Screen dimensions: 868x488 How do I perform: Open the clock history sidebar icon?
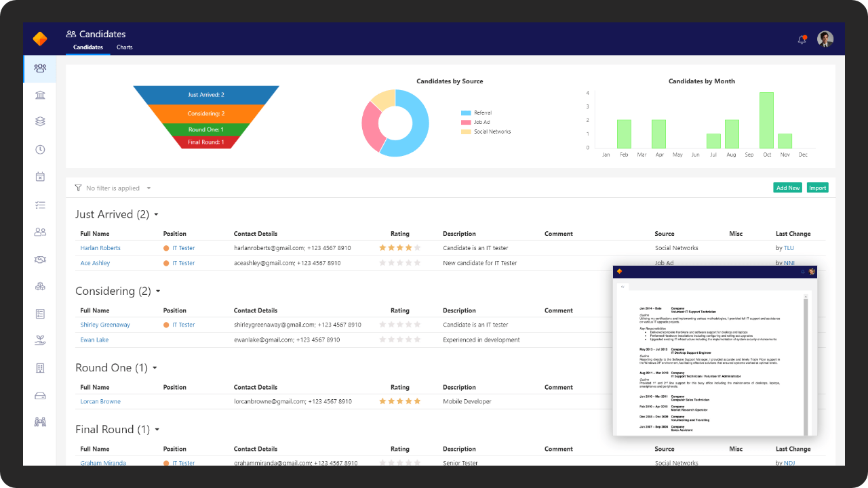click(39, 149)
